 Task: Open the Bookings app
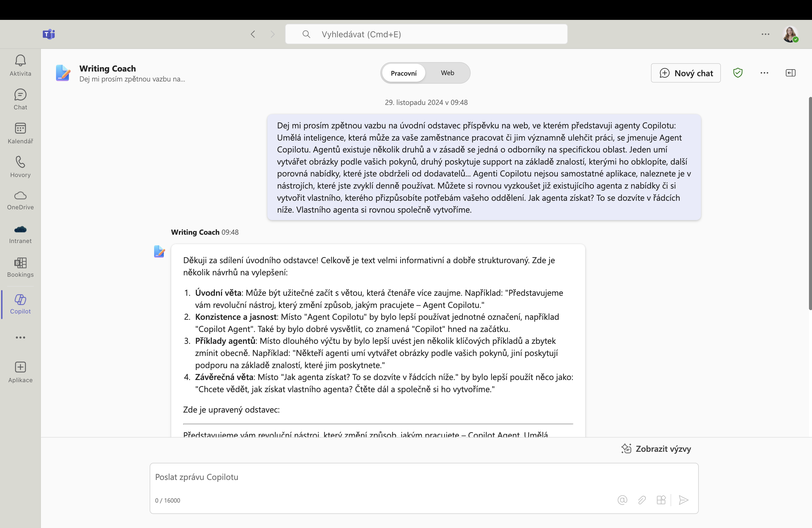pos(20,267)
